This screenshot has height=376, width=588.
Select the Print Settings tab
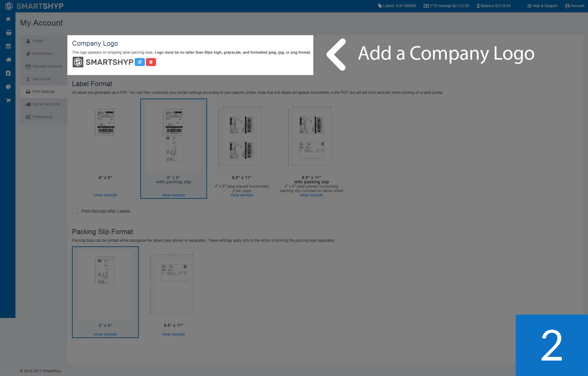[x=44, y=92]
